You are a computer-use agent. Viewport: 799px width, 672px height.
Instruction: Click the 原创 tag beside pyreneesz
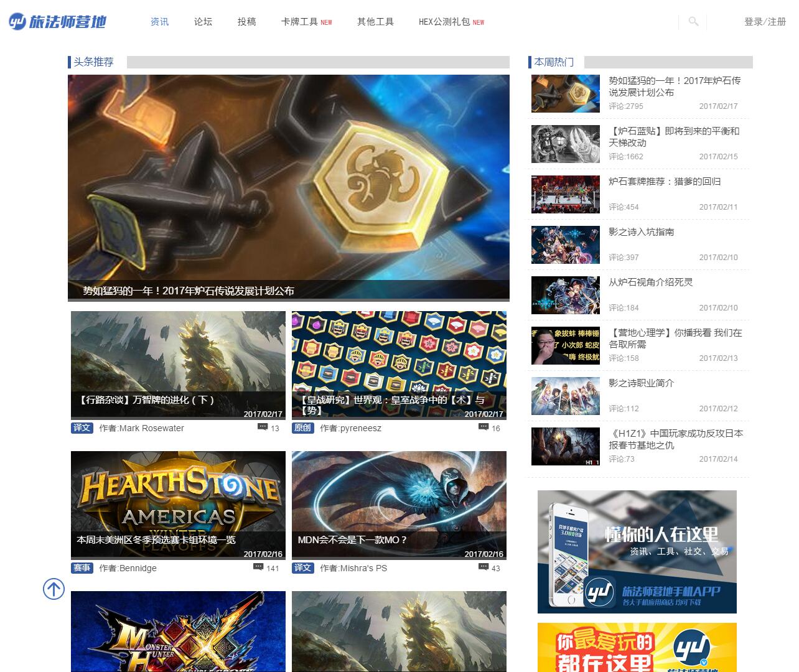coord(303,428)
